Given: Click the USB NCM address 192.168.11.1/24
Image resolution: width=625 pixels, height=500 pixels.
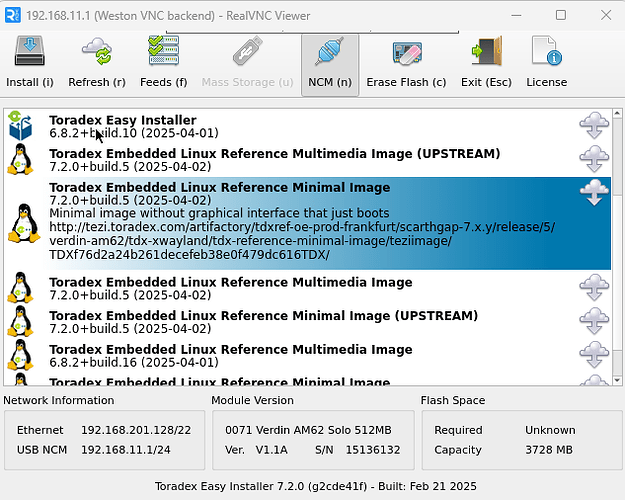Looking at the screenshot, I should (126, 450).
